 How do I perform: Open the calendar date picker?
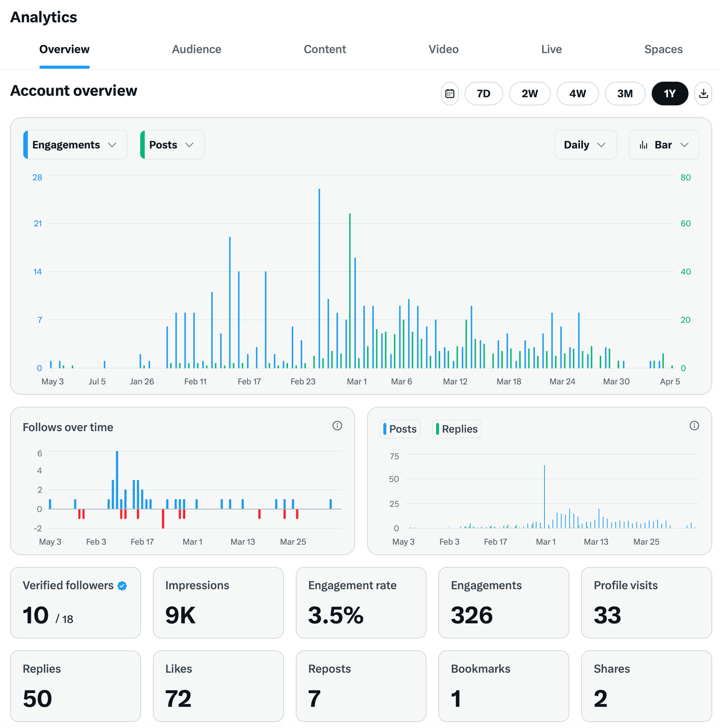[450, 93]
